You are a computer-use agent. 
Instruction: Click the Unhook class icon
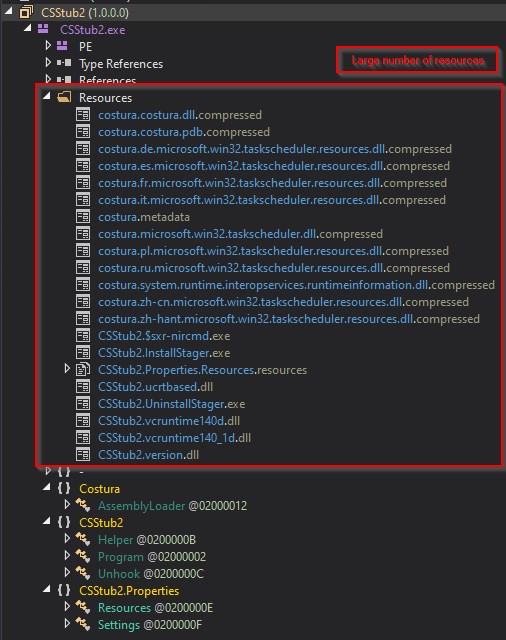coord(83,573)
